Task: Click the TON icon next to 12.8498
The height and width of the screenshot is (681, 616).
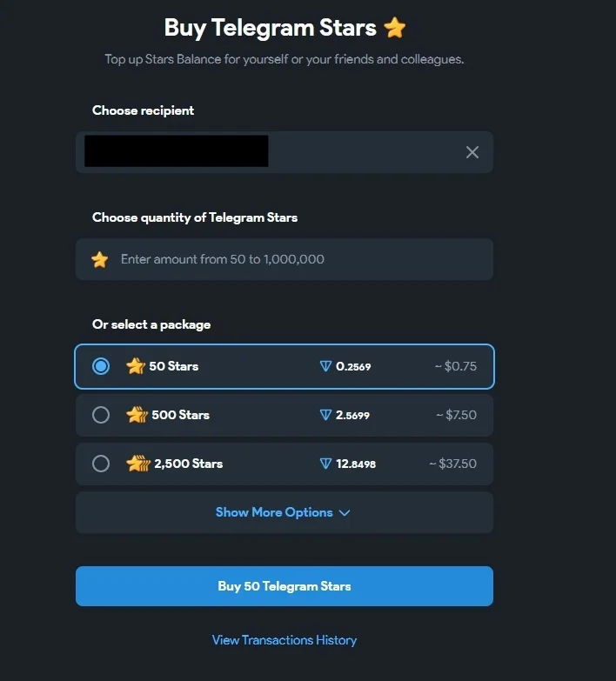Action: 326,464
